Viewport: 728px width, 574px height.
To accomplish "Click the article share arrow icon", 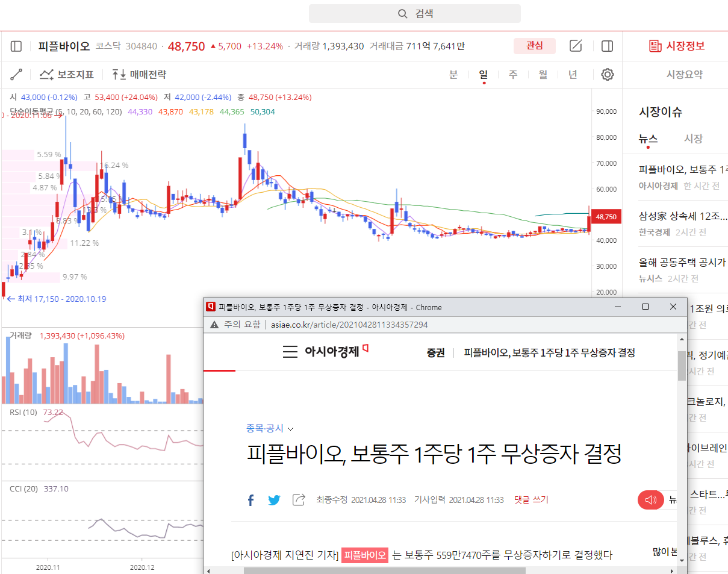I will point(299,500).
